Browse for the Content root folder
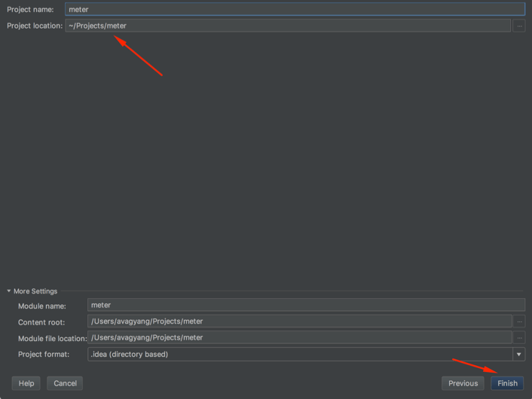 click(x=519, y=321)
